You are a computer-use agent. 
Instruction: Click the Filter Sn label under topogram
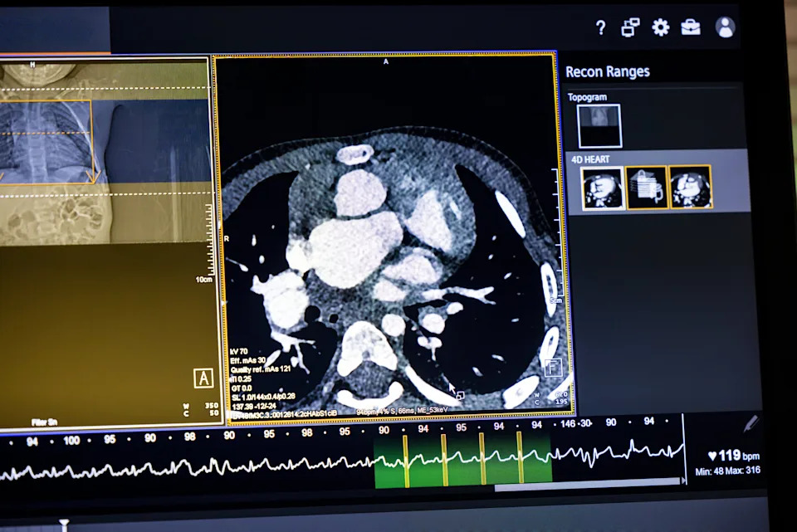(44, 422)
